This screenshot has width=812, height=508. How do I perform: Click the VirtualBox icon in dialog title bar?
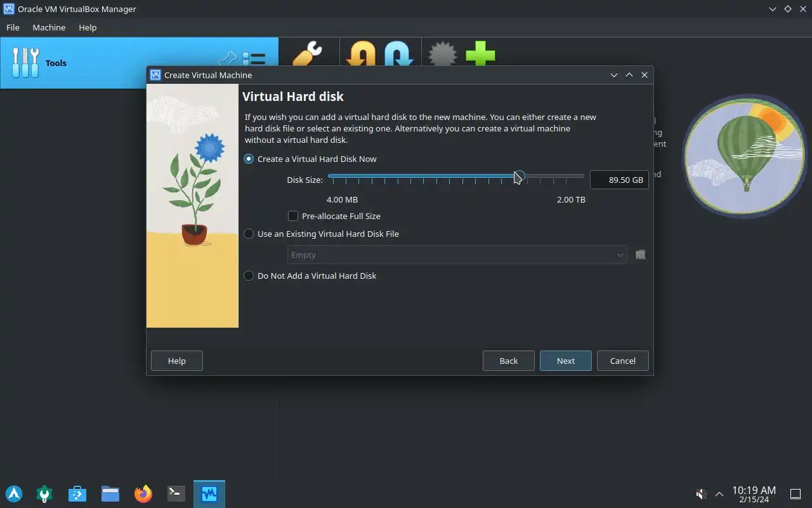[155, 75]
